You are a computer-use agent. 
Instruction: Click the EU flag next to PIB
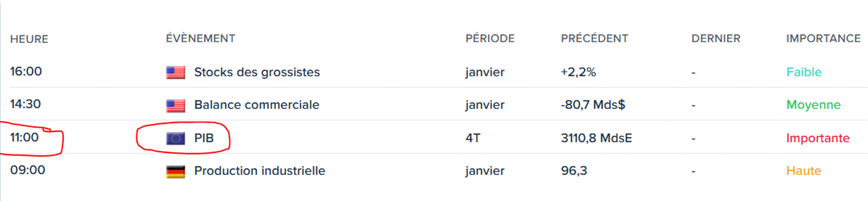tap(175, 138)
